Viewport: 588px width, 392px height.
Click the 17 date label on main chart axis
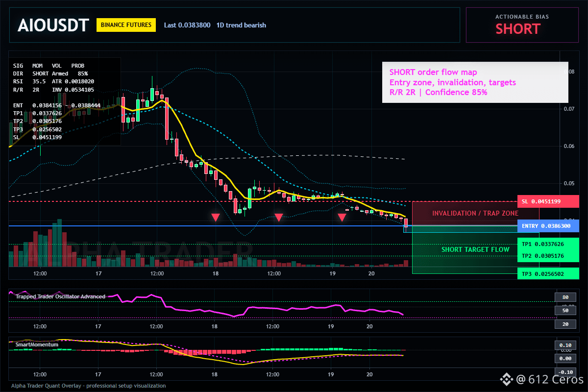coord(98,273)
